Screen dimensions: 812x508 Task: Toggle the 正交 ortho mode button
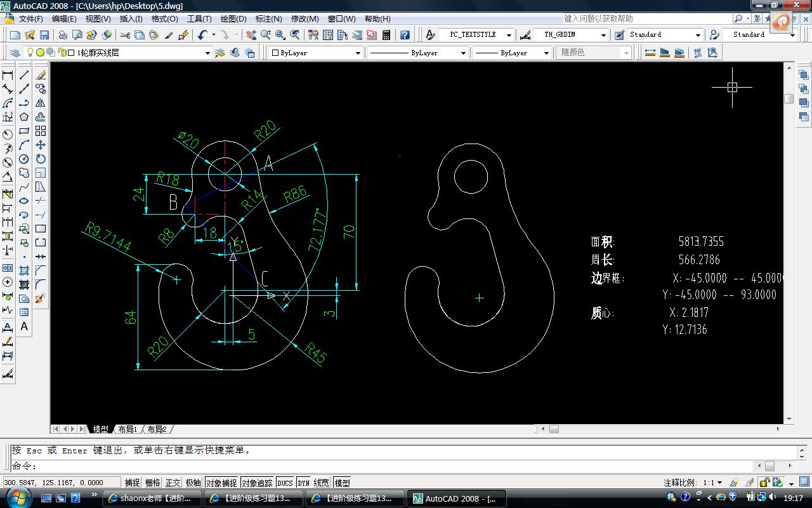(x=173, y=483)
